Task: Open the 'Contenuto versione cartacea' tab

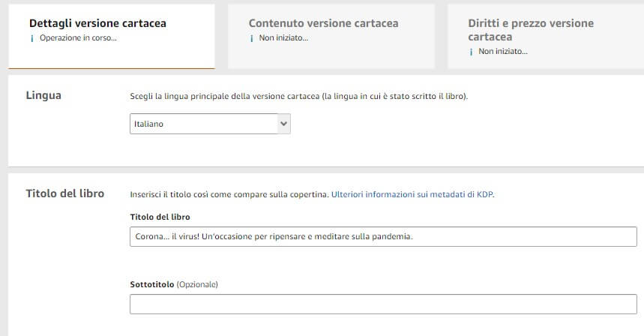Action: coord(323,23)
